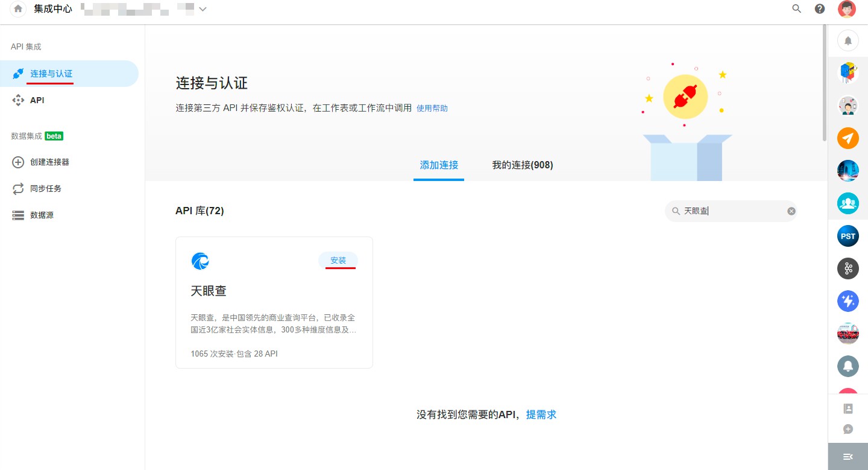
Task: Click the 安装 button on 天眼查 card
Action: pos(338,261)
